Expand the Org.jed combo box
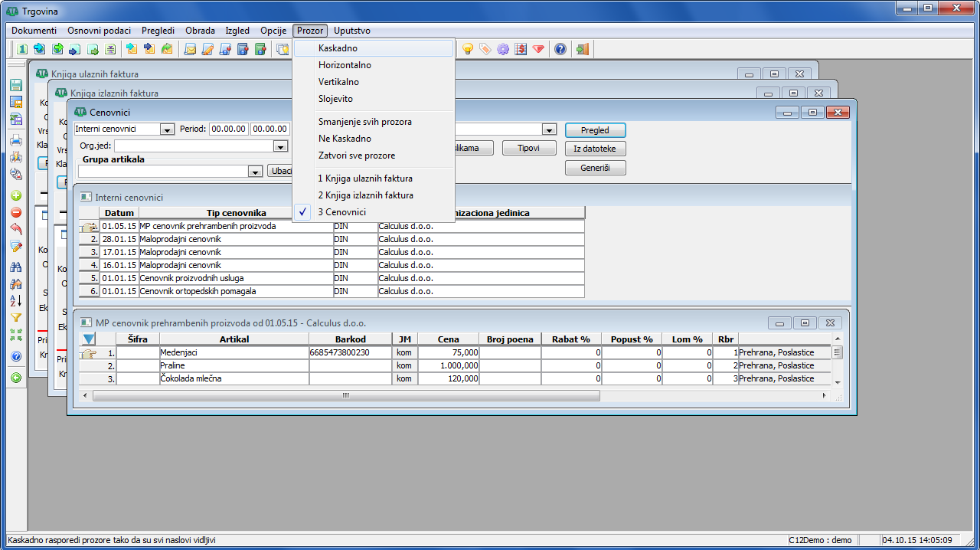Image resolution: width=980 pixels, height=550 pixels. [280, 146]
